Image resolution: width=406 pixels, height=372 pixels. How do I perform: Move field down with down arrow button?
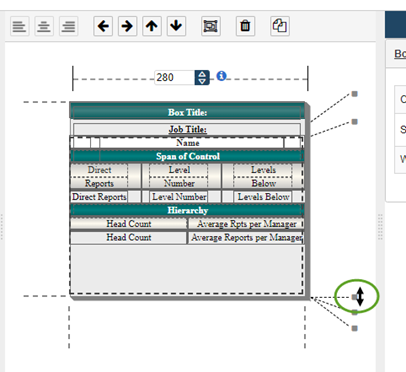click(176, 26)
